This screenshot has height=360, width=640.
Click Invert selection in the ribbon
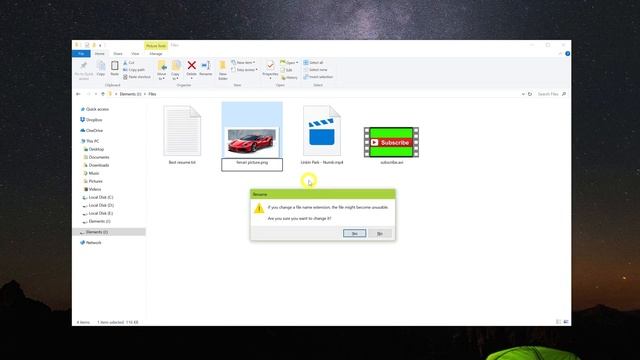(318, 77)
